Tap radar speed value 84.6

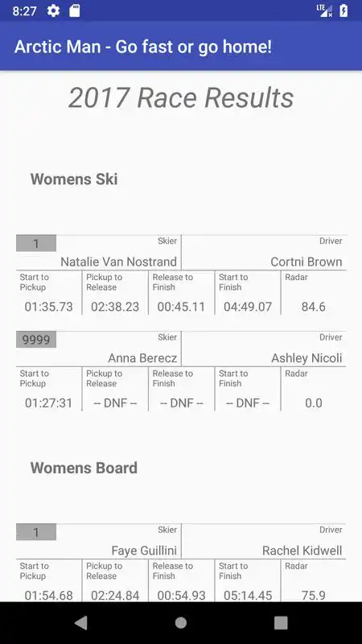[x=314, y=307]
